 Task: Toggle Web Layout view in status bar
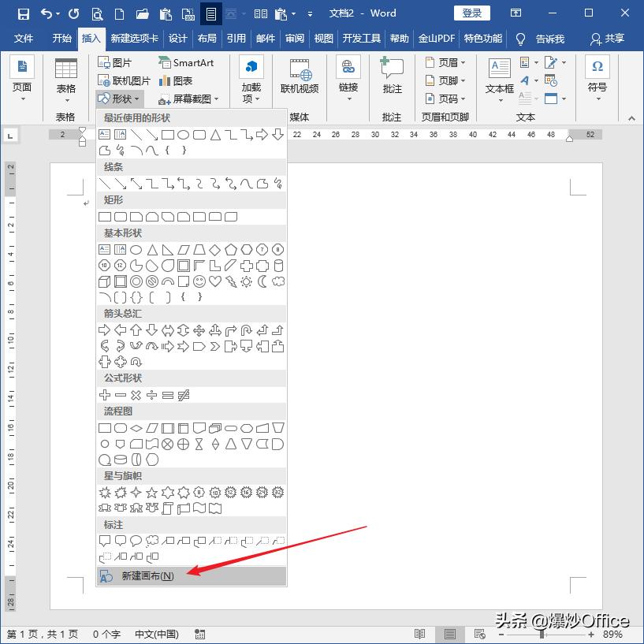[479, 634]
